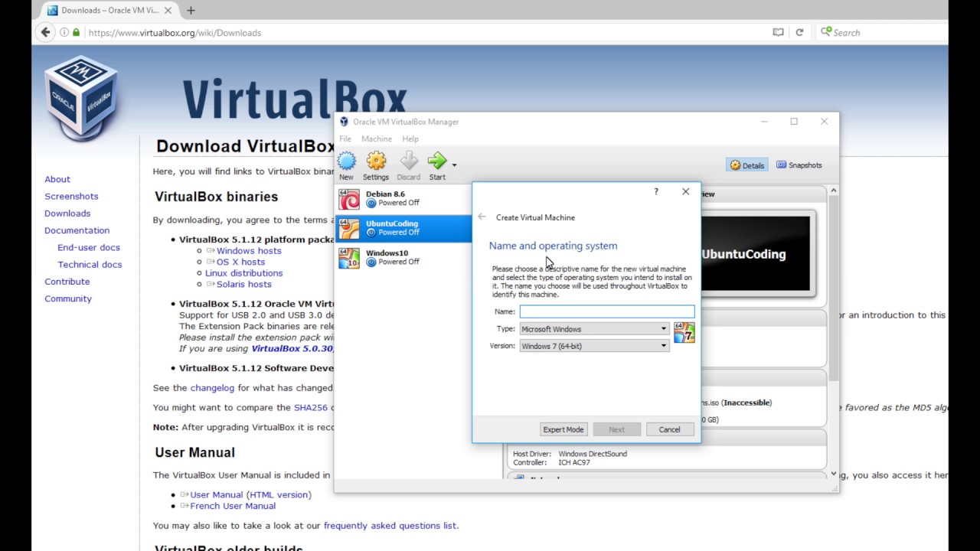Viewport: 980px width, 551px height.
Task: Open the VirtualBox 5.0.30 link
Action: pyautogui.click(x=292, y=349)
